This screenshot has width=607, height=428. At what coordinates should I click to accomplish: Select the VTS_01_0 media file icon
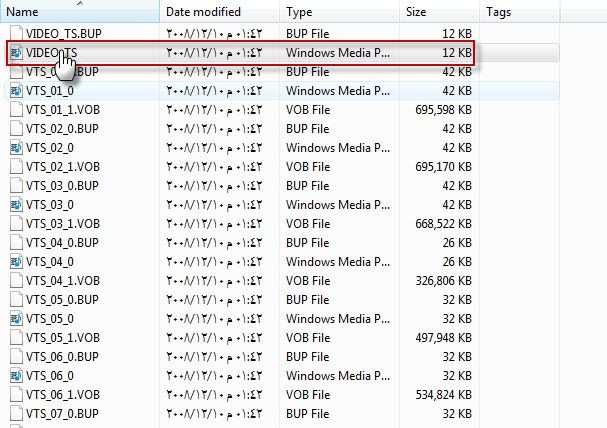click(16, 91)
